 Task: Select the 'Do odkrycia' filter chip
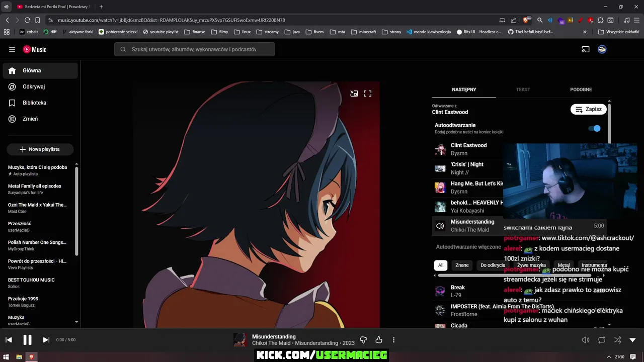tap(493, 265)
